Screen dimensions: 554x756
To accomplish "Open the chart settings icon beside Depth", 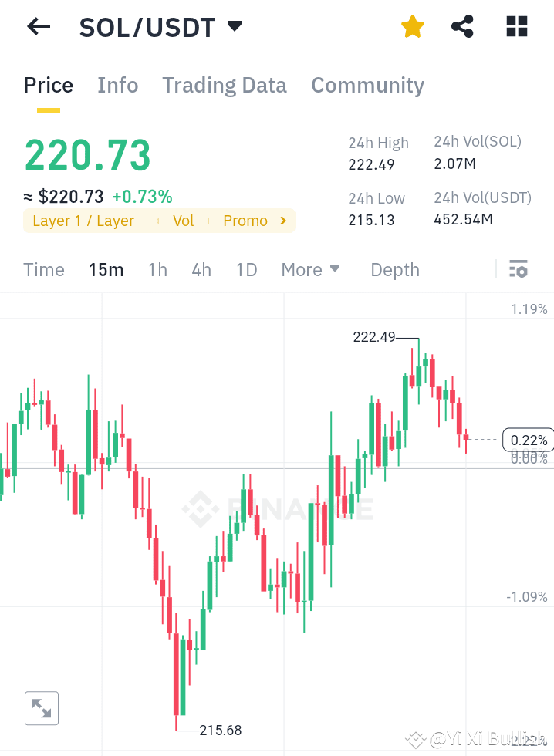I will click(x=519, y=269).
